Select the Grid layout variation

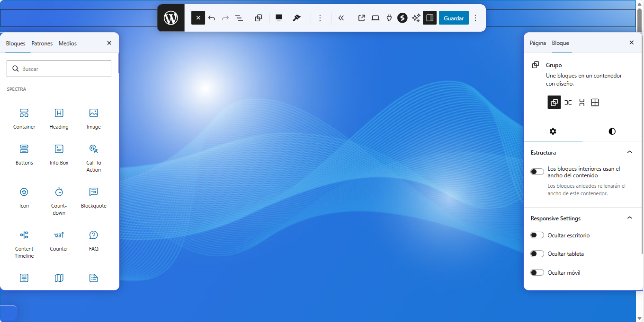595,103
